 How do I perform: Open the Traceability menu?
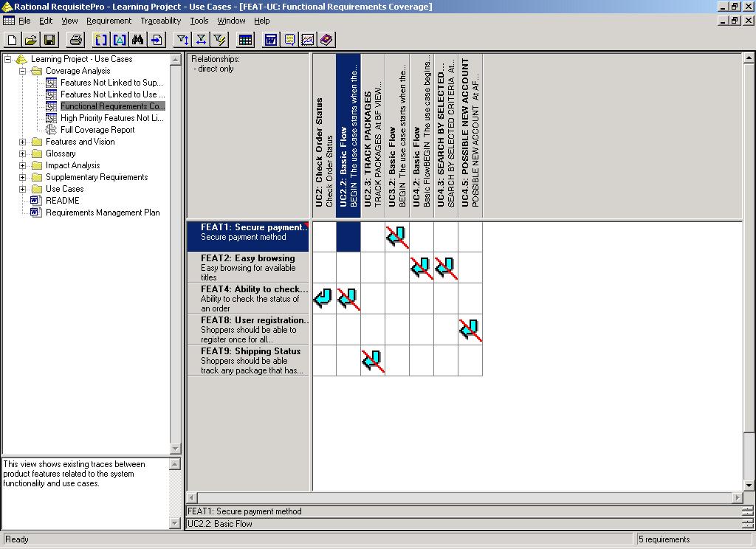pos(160,21)
